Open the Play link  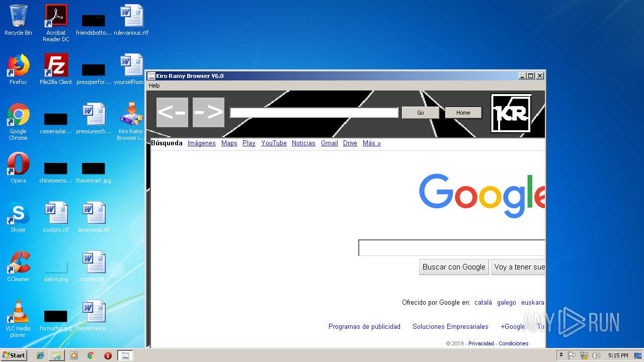click(x=249, y=143)
